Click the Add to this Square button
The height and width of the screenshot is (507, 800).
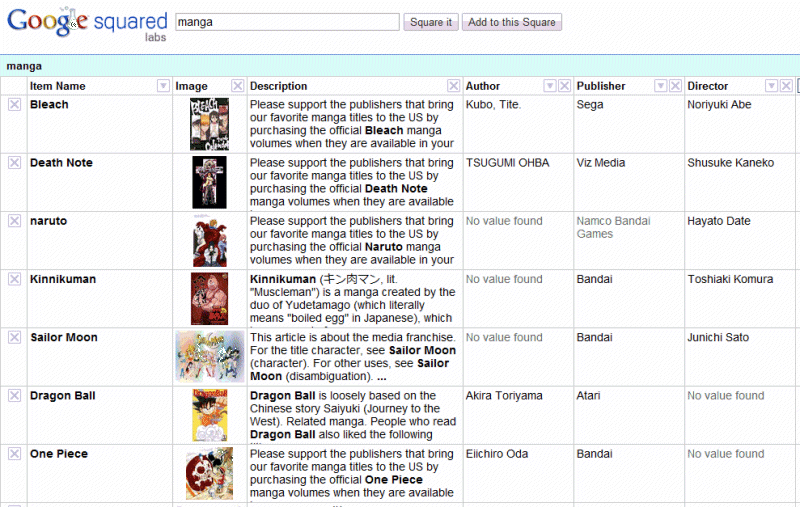tap(512, 22)
